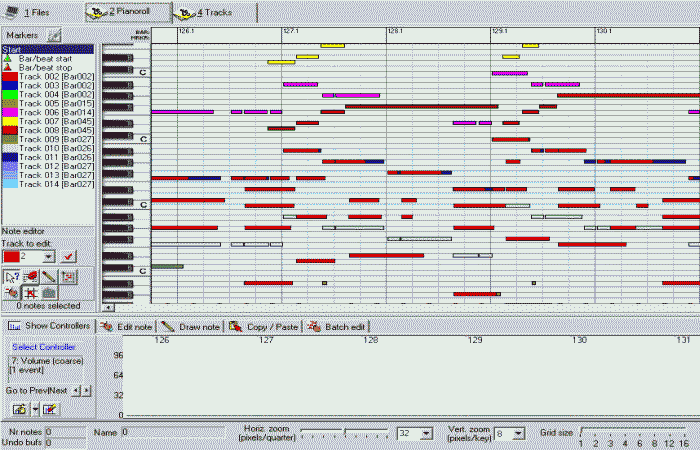Click the controller folder icon in bottom-left panel
This screenshot has height=450, width=700.
pyautogui.click(x=19, y=409)
